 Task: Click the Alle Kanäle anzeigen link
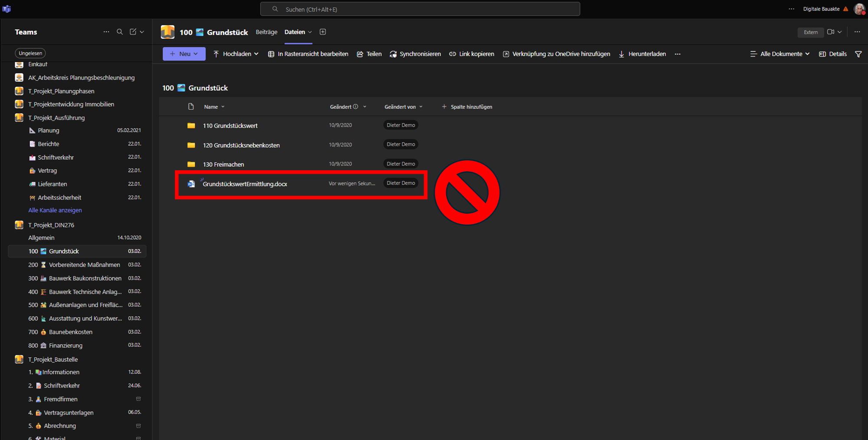tap(55, 210)
